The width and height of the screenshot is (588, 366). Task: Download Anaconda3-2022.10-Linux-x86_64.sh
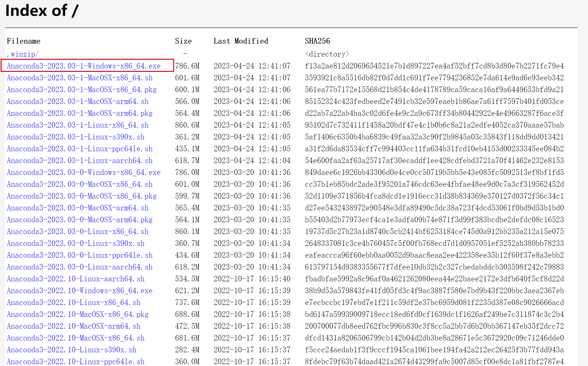click(x=73, y=303)
